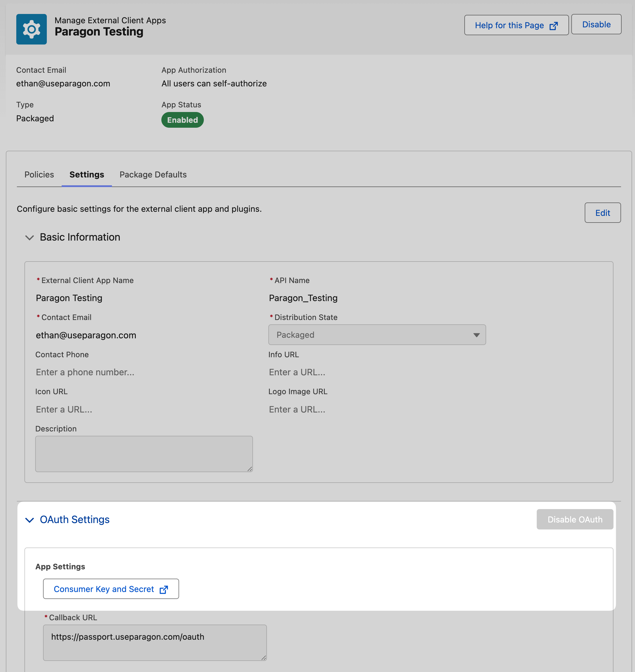Click the Contact Phone input field
The image size is (635, 672).
pyautogui.click(x=85, y=372)
